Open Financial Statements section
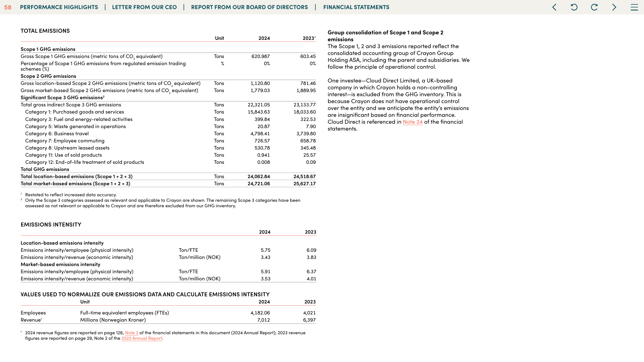The height and width of the screenshot is (362, 644). point(356,7)
